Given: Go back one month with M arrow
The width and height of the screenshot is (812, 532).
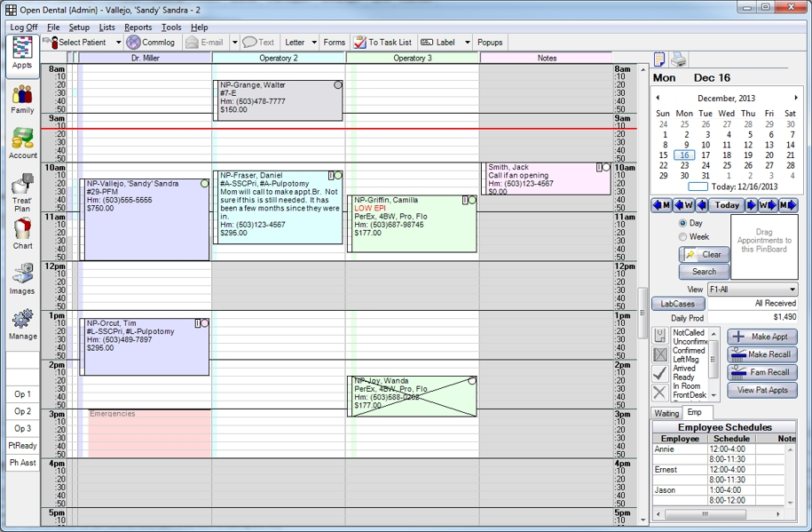Looking at the screenshot, I should 662,205.
